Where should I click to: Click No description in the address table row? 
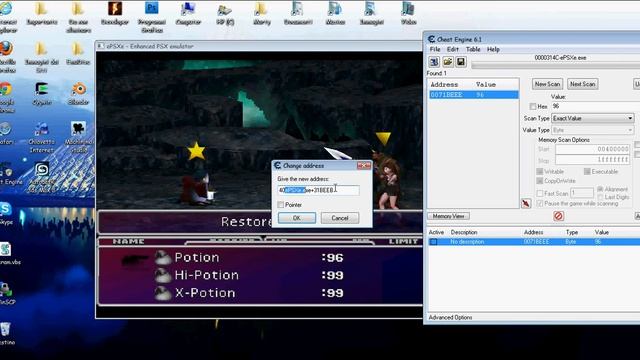pyautogui.click(x=467, y=242)
